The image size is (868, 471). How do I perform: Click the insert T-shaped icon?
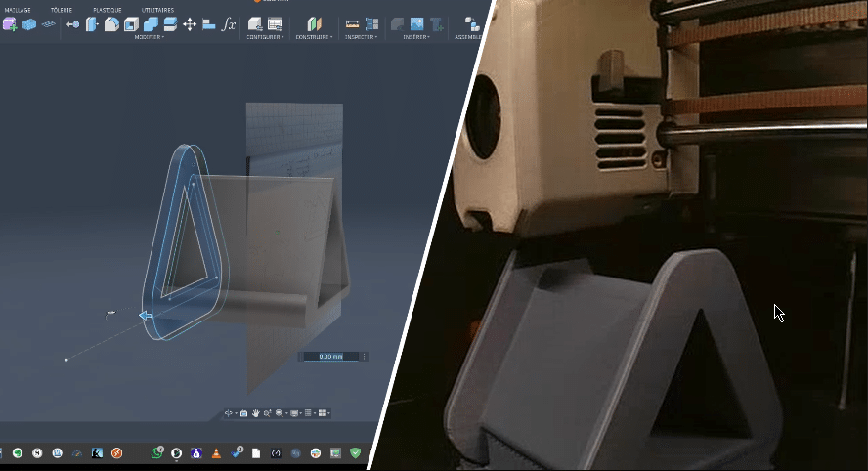(x=437, y=24)
